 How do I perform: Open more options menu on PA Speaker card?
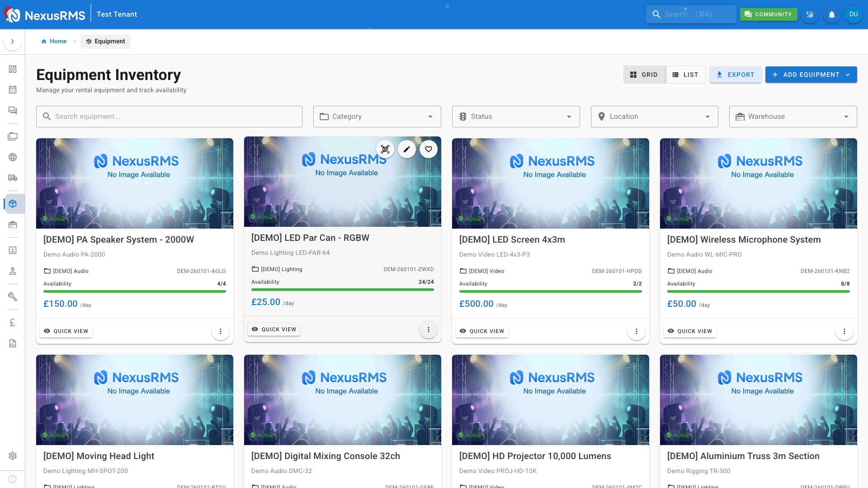[221, 331]
